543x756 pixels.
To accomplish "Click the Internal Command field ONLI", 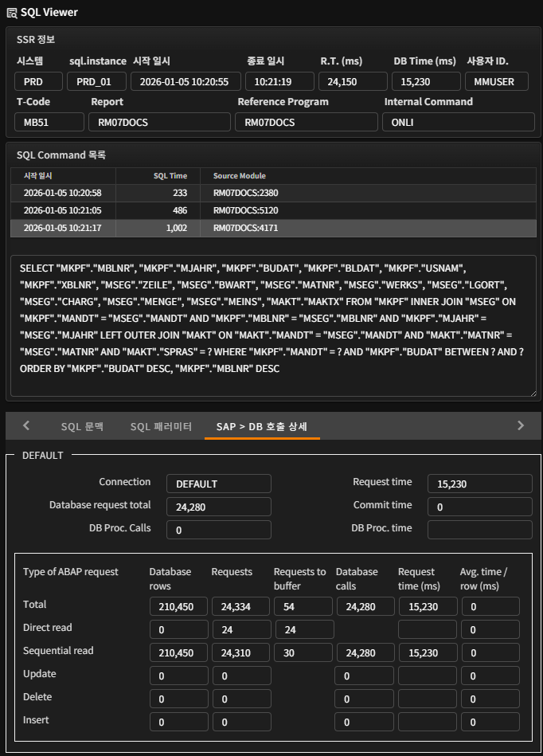I will (x=458, y=122).
